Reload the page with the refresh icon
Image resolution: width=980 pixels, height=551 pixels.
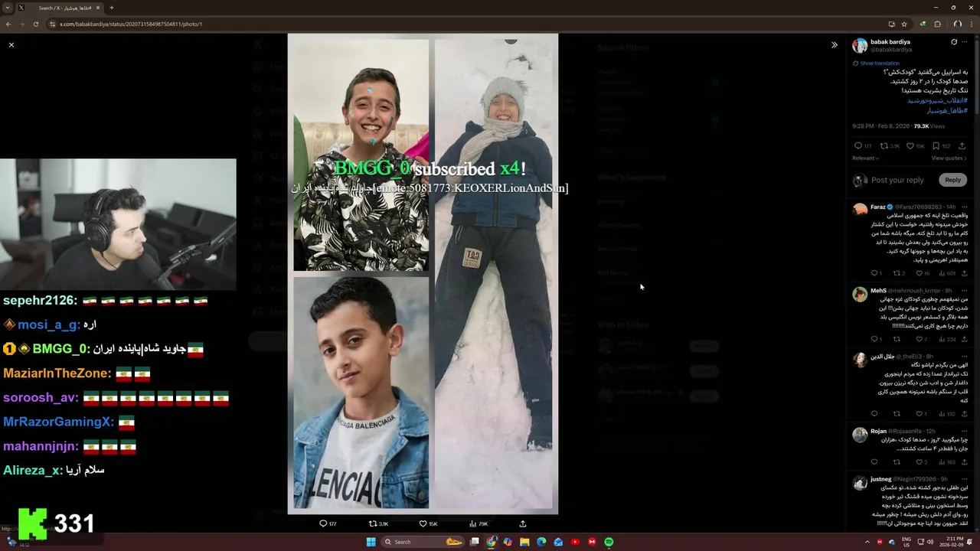35,24
